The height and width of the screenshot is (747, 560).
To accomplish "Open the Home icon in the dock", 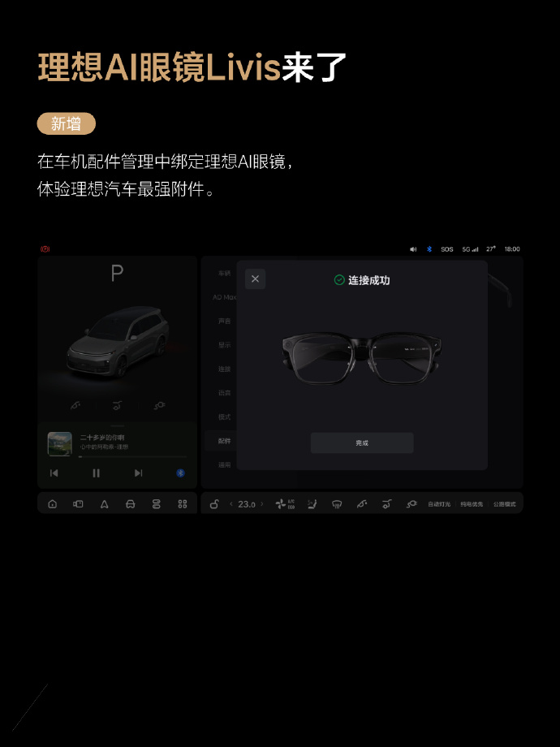I will (53, 504).
